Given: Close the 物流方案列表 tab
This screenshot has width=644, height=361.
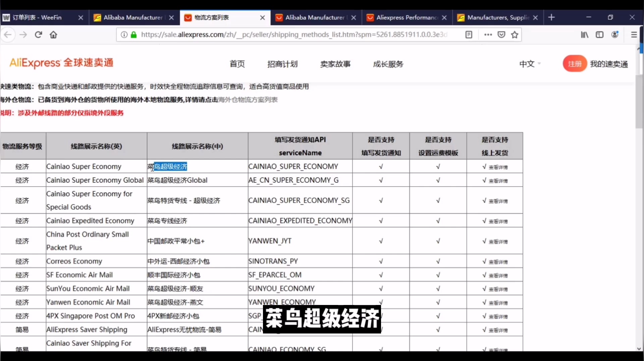Looking at the screenshot, I should point(263,17).
